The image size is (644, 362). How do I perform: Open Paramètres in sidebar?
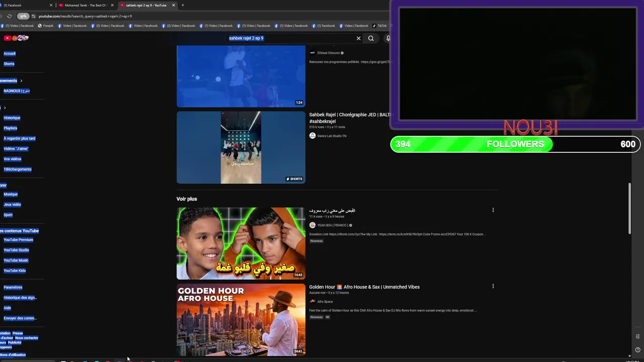13,287
